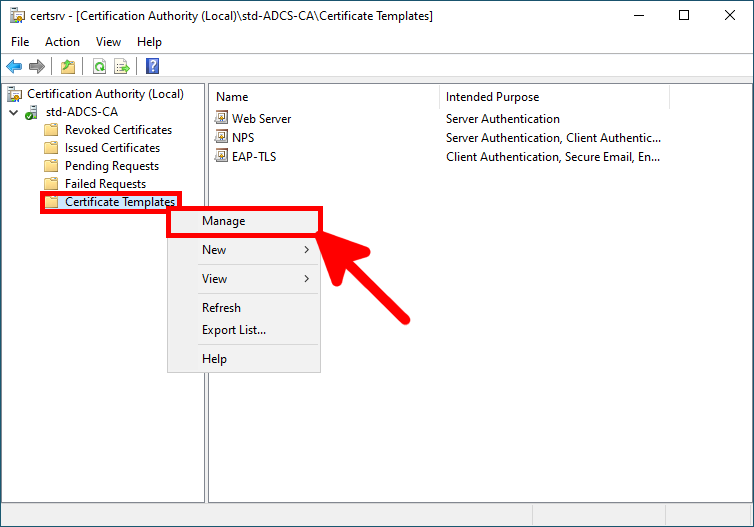Click the Server Authentication purpose cell
This screenshot has width=754, height=527.
tap(503, 119)
